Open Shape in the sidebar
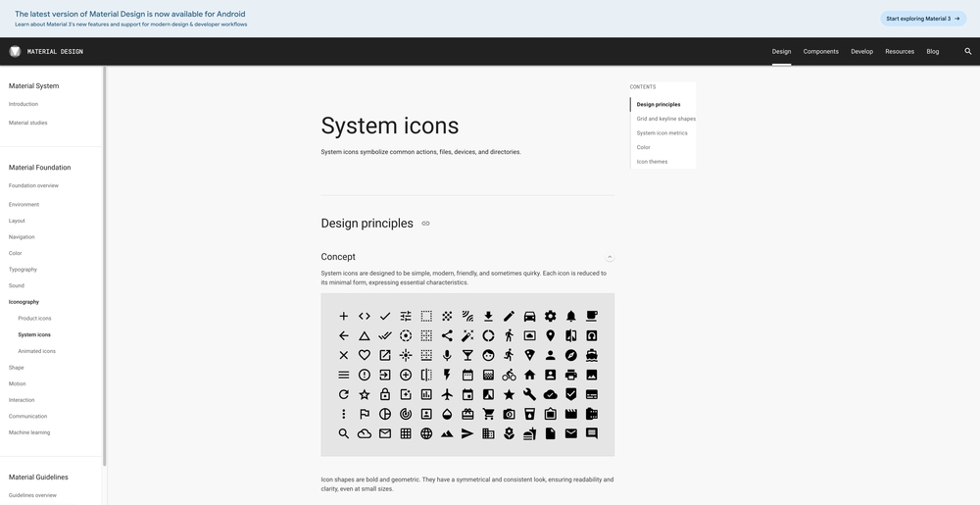This screenshot has width=980, height=505. point(17,368)
